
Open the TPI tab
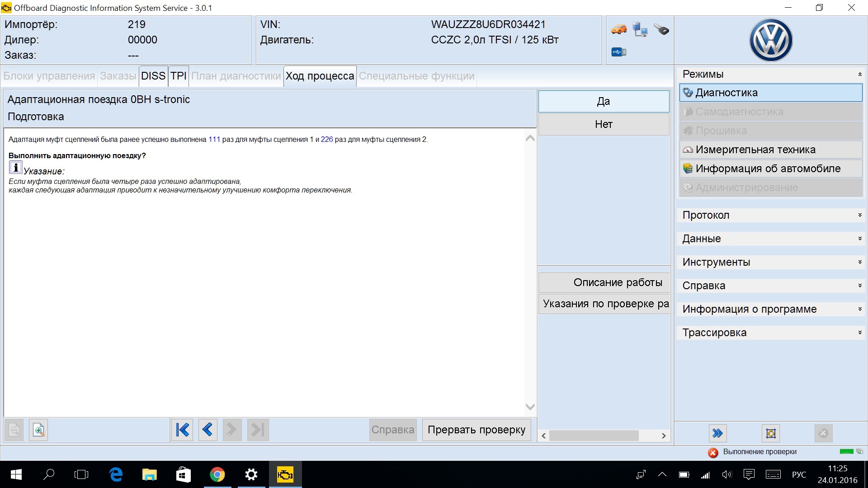point(178,76)
